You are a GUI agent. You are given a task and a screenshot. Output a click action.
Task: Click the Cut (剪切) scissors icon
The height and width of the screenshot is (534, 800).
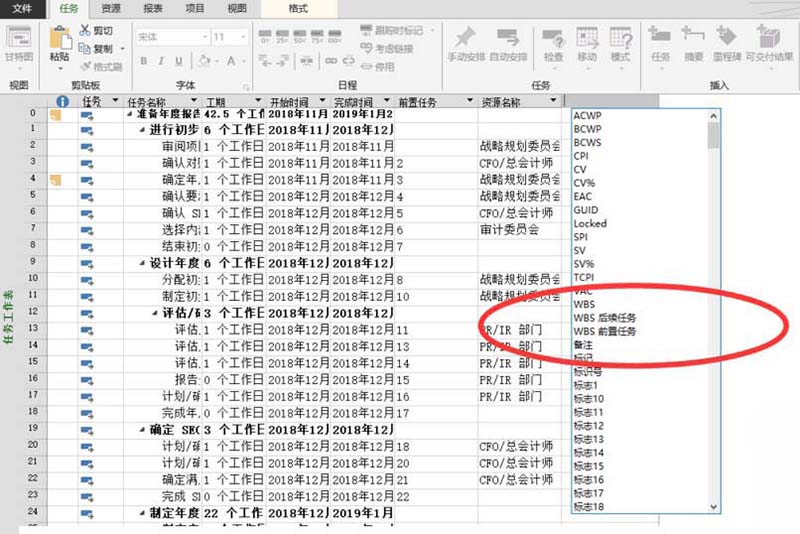coord(85,31)
